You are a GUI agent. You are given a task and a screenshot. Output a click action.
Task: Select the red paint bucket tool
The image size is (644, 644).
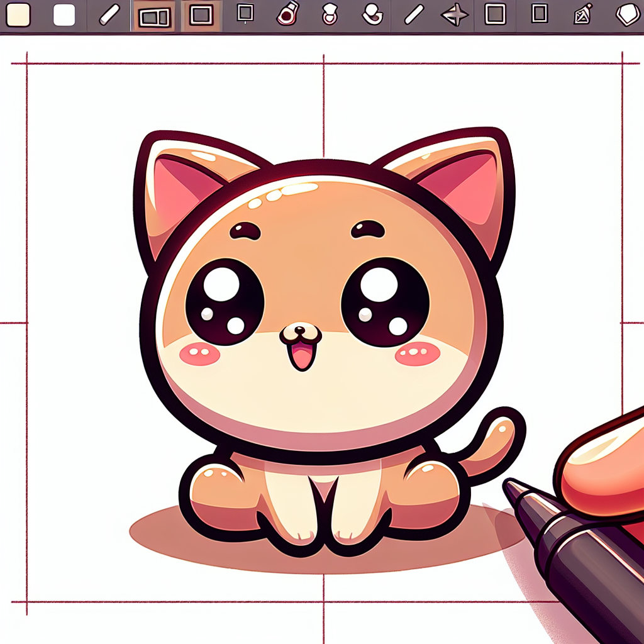[x=287, y=14]
